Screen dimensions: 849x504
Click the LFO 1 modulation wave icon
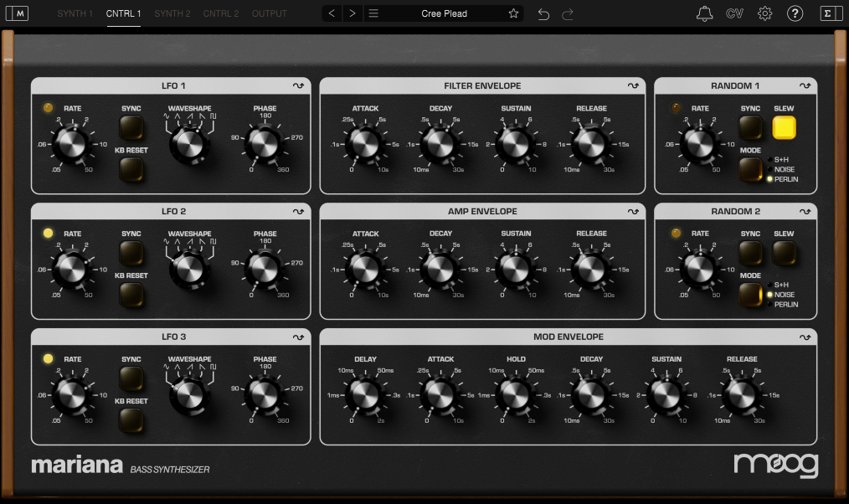click(x=298, y=85)
